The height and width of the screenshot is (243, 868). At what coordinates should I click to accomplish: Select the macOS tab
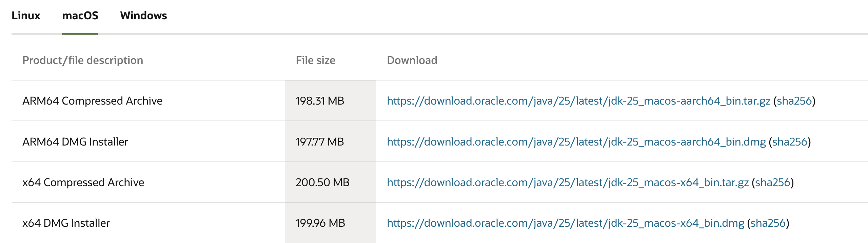80,16
